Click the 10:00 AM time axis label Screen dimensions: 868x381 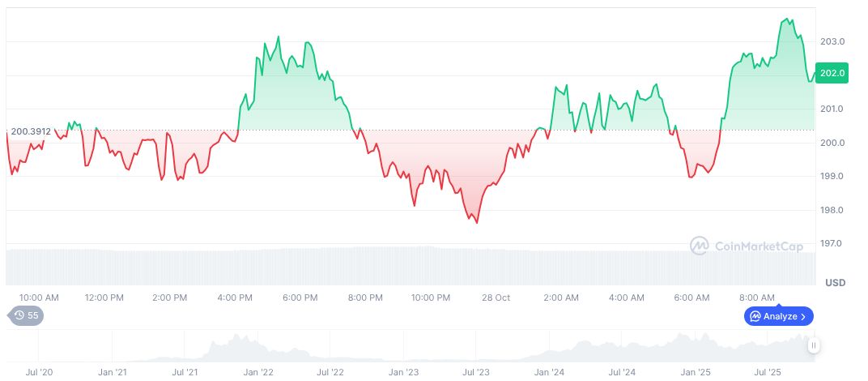pos(39,298)
